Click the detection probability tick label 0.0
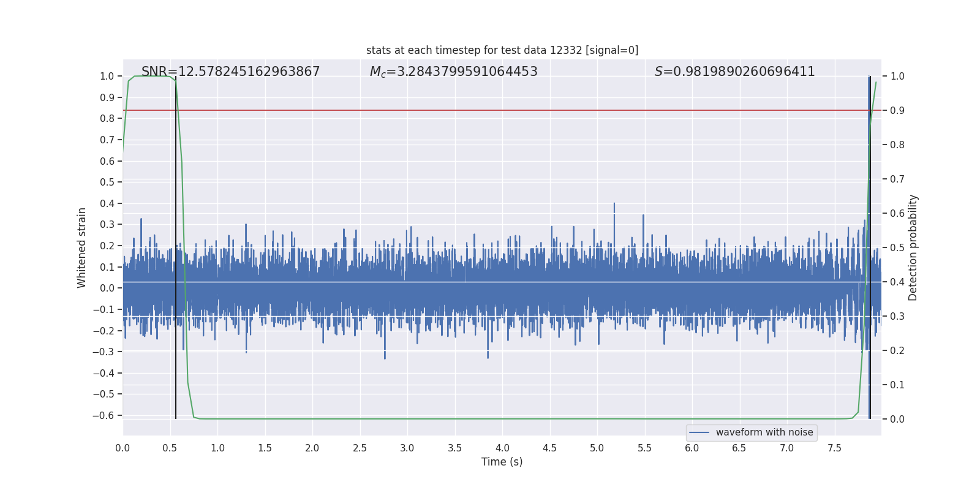 897,420
